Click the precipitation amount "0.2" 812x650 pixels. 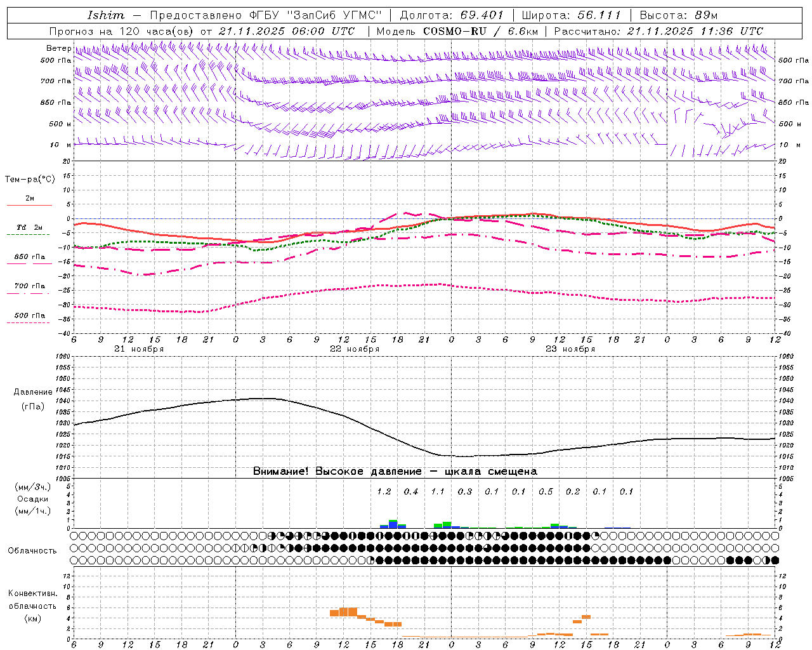coord(573,492)
